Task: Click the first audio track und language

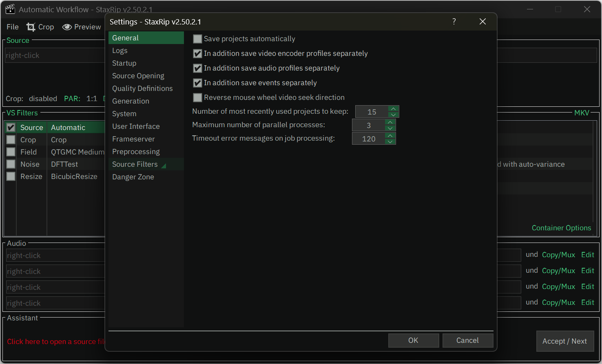Action: coord(532,254)
